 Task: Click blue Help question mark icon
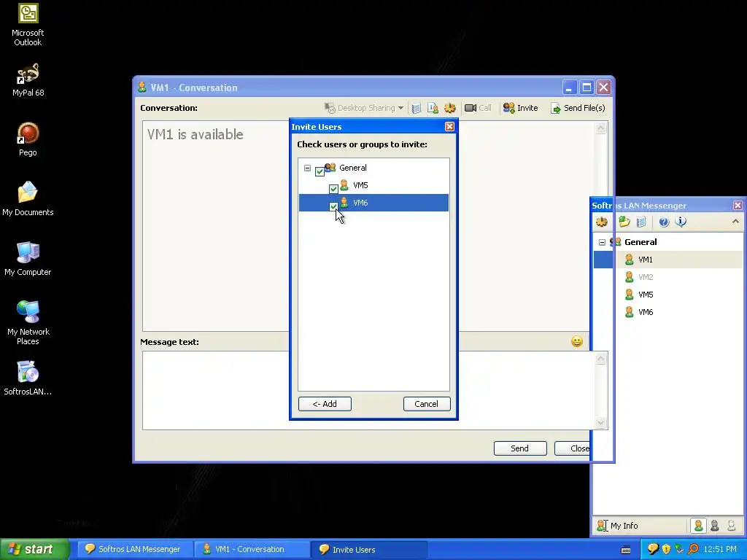tap(664, 222)
